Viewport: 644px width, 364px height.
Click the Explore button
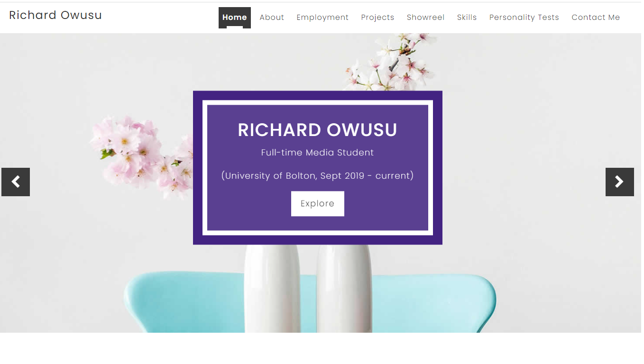(318, 204)
